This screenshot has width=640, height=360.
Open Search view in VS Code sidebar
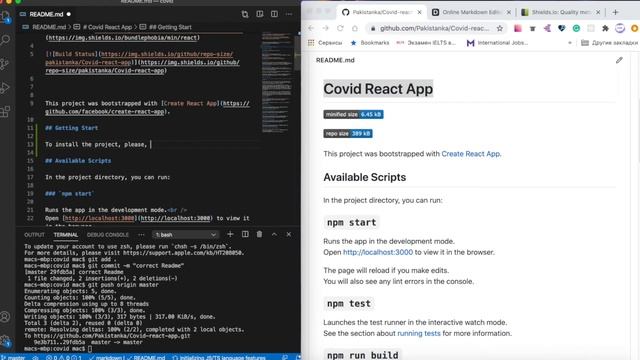click(5, 40)
